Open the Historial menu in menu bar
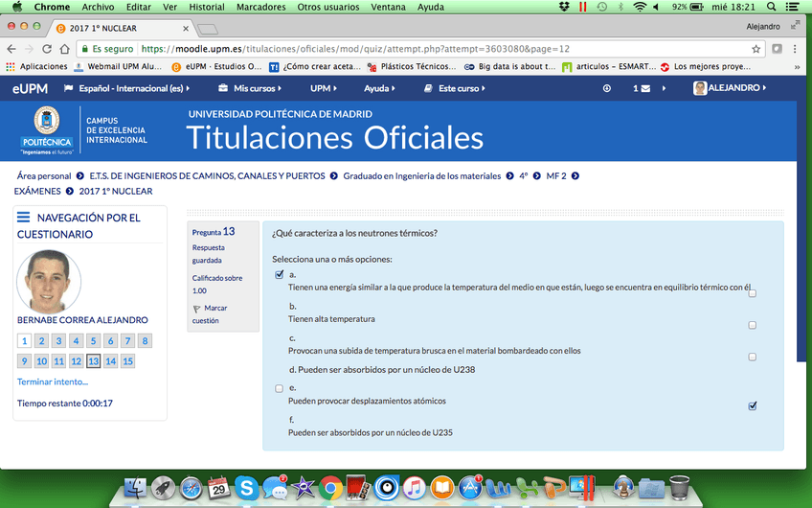The image size is (812, 508). click(x=207, y=7)
